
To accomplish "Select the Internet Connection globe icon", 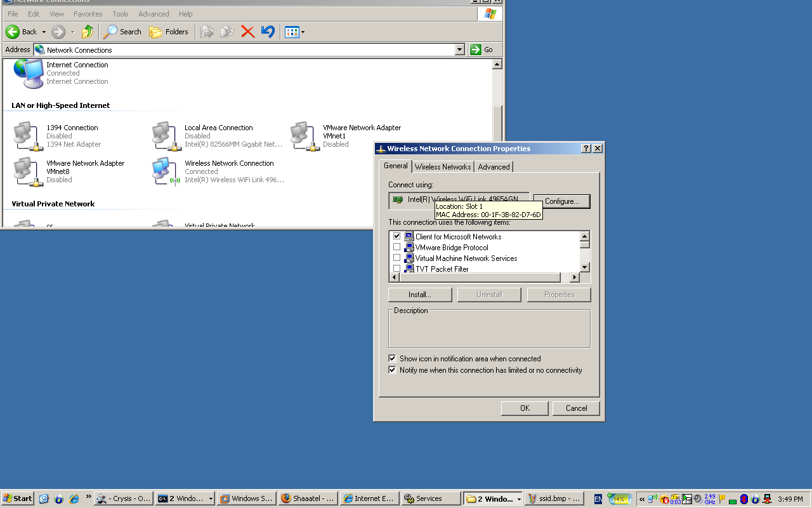I will click(29, 74).
